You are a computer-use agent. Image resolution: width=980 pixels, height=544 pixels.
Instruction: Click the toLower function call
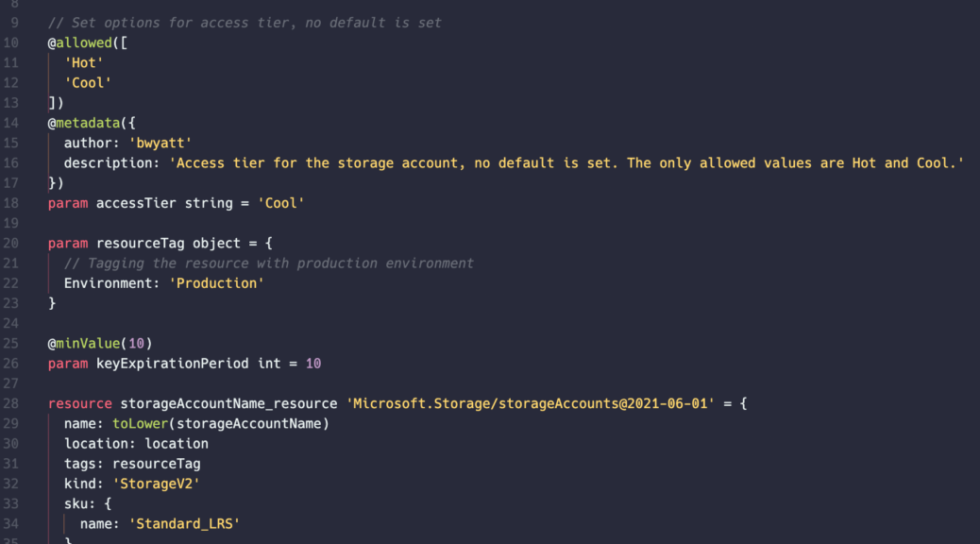point(140,423)
